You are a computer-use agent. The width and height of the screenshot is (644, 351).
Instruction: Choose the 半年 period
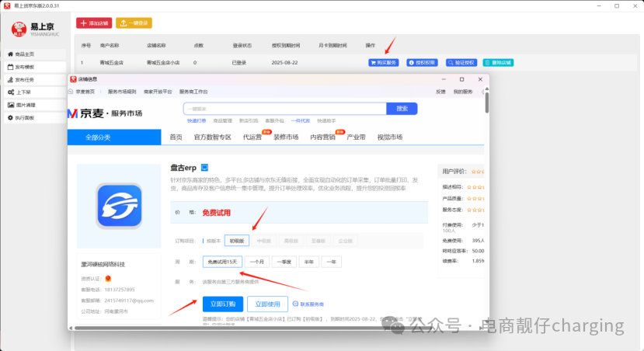tap(309, 262)
